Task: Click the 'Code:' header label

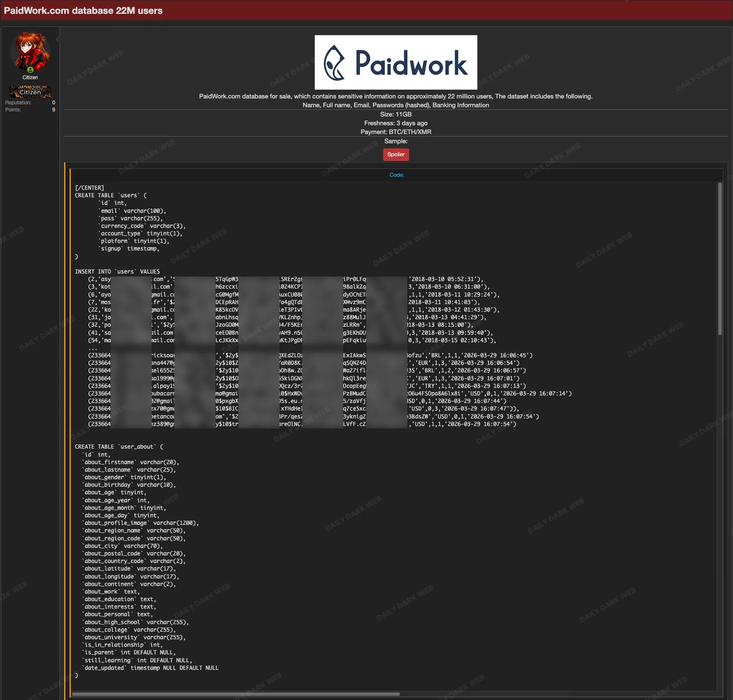Action: (396, 175)
